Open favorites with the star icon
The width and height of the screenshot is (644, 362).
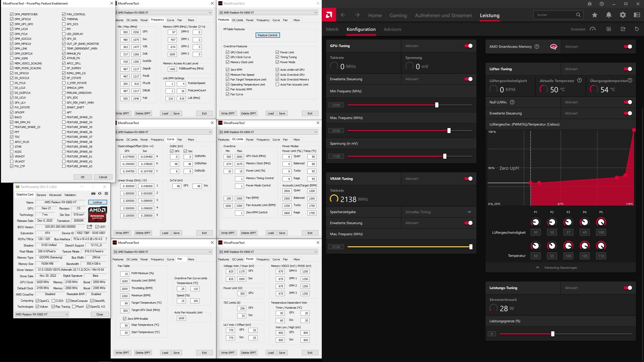[x=595, y=15]
